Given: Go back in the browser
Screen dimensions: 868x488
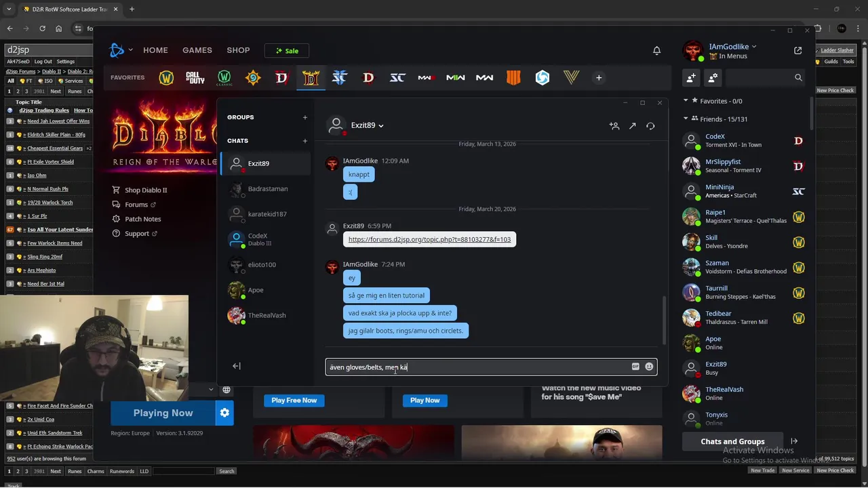Looking at the screenshot, I should tap(9, 28).
